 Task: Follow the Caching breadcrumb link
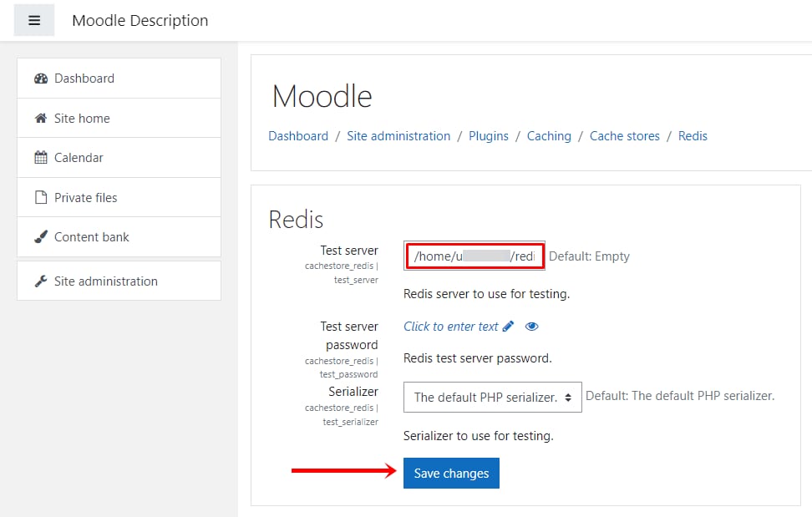tap(549, 136)
